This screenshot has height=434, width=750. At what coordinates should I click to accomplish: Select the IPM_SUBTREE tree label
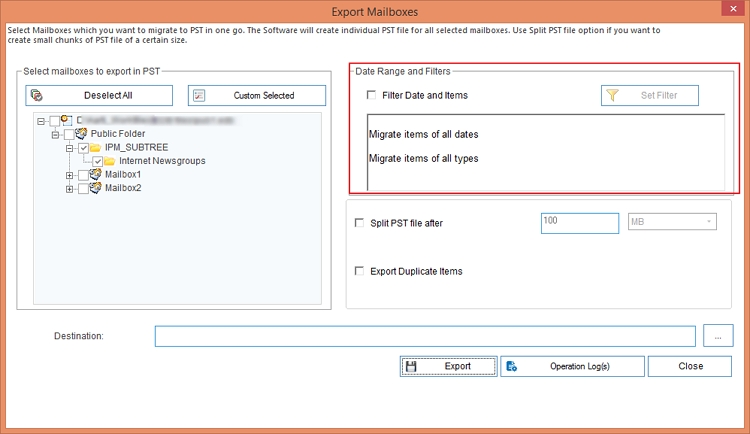coord(136,147)
